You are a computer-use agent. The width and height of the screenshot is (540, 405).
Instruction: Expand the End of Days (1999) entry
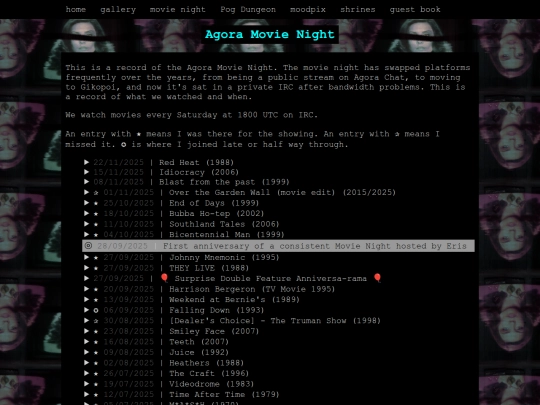tap(87, 203)
